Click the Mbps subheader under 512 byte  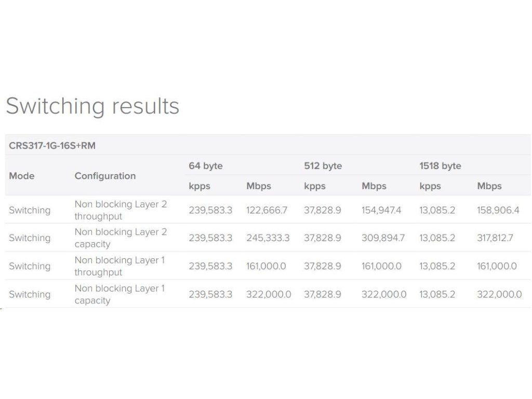pos(374,186)
